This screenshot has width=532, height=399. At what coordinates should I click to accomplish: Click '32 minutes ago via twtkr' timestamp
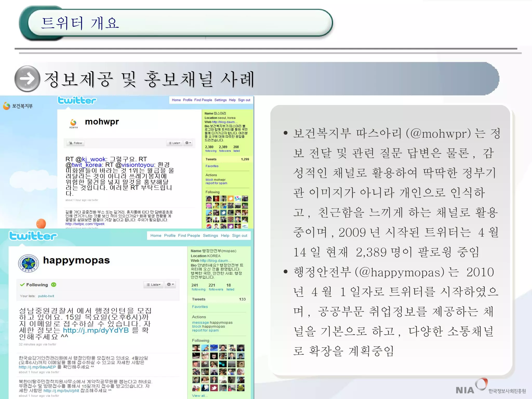click(37, 344)
